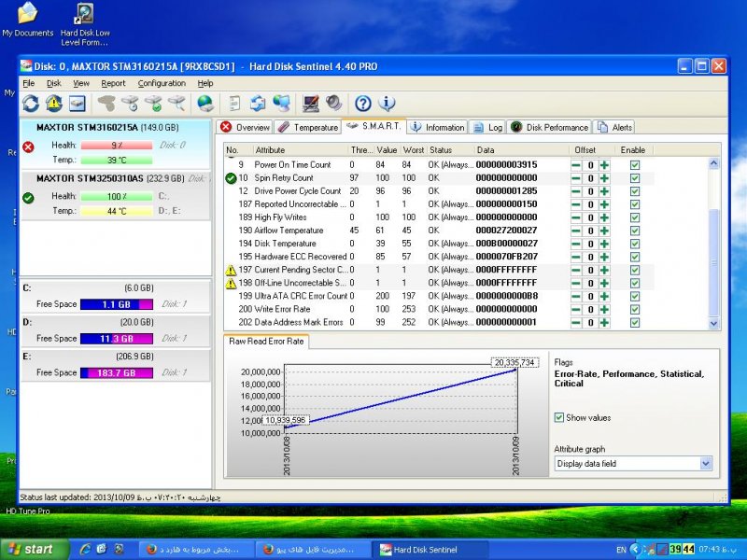747x560 pixels.
Task: Click the disk with green checkmark icon
Action: pyautogui.click(x=153, y=104)
